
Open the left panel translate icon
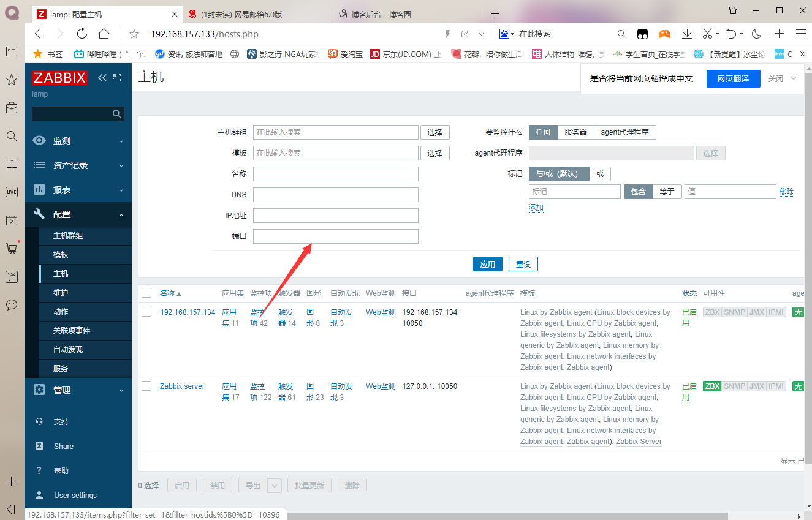pos(11,276)
